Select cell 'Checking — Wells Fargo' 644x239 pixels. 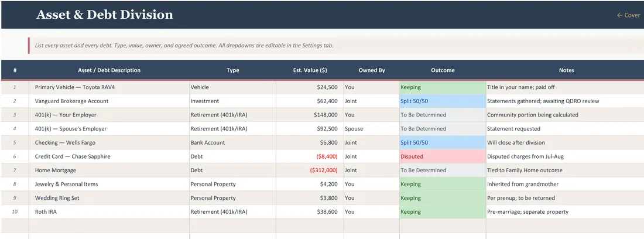click(109, 142)
